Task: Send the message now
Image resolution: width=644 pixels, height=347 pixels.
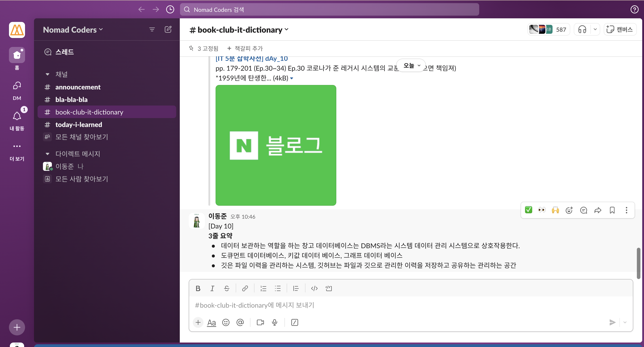Action: pyautogui.click(x=612, y=322)
